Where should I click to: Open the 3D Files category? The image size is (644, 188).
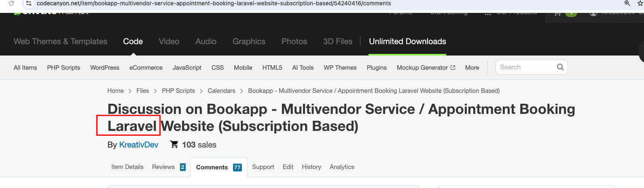pyautogui.click(x=338, y=41)
